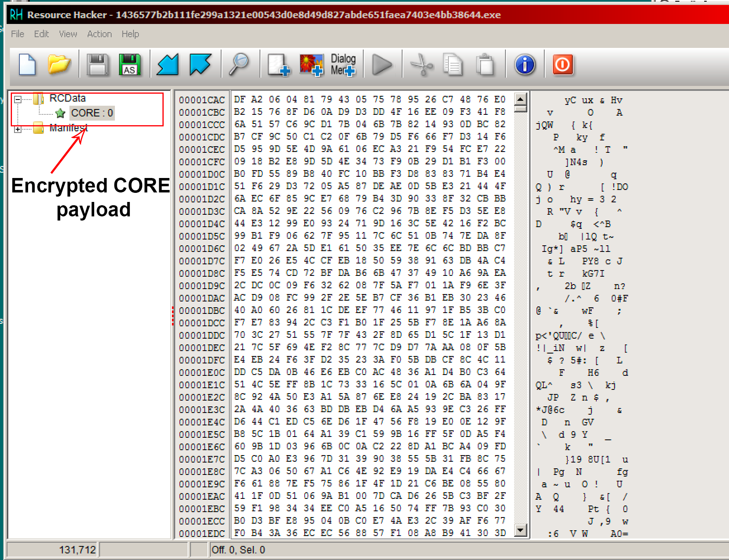Collapse the RCData tree node
729x560 pixels.
pyautogui.click(x=18, y=99)
